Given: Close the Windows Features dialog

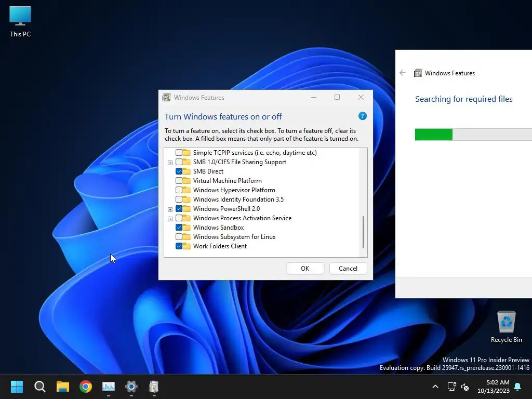Looking at the screenshot, I should point(361,97).
